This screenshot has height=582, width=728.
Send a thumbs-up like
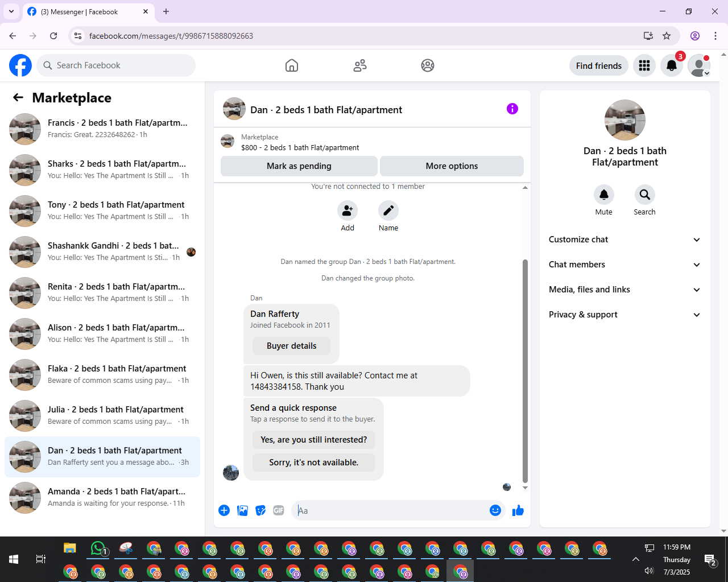click(x=518, y=510)
